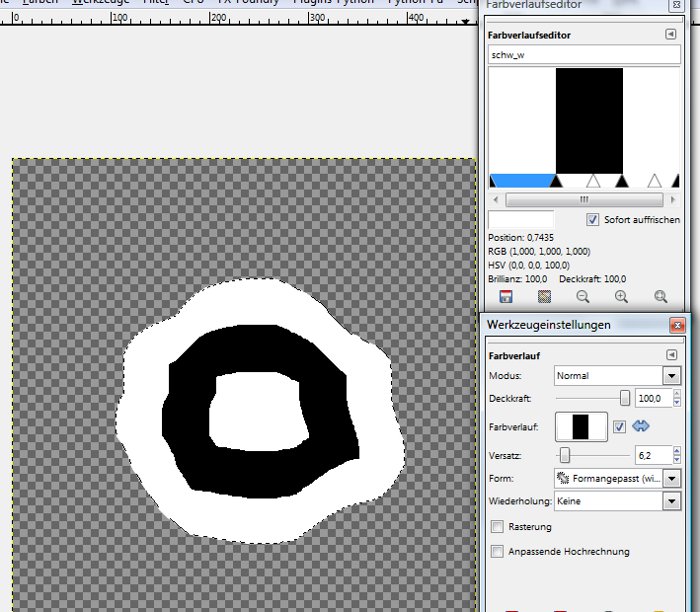Click the gradient name field schw_w
Screen dimensions: 700x612
pos(584,57)
